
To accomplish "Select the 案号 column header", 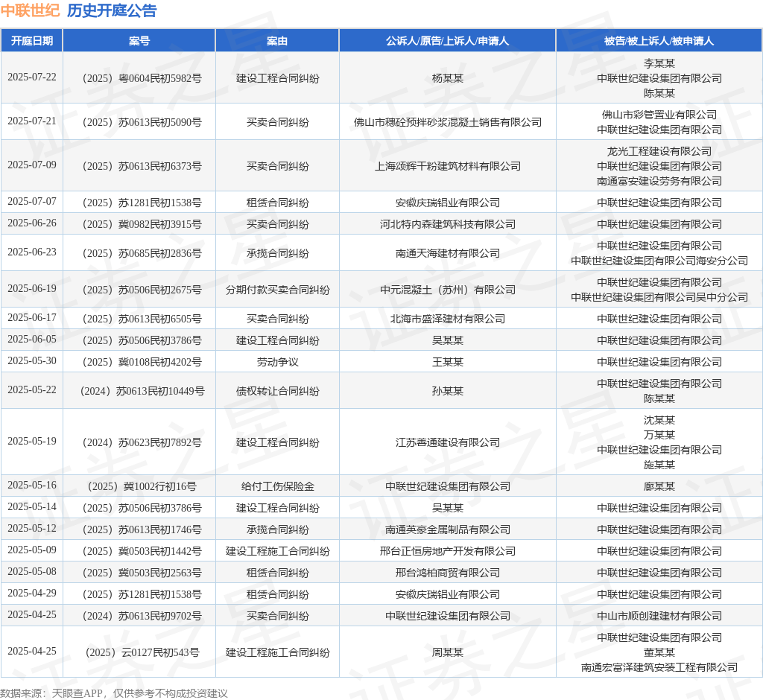I will pos(139,41).
